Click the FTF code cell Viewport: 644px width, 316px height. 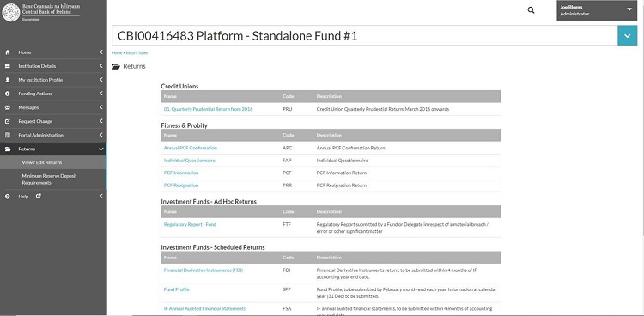point(287,224)
